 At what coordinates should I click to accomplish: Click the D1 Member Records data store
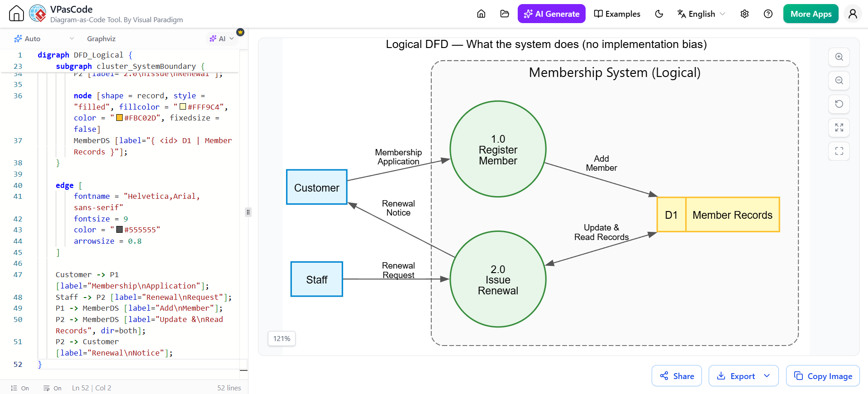718,215
